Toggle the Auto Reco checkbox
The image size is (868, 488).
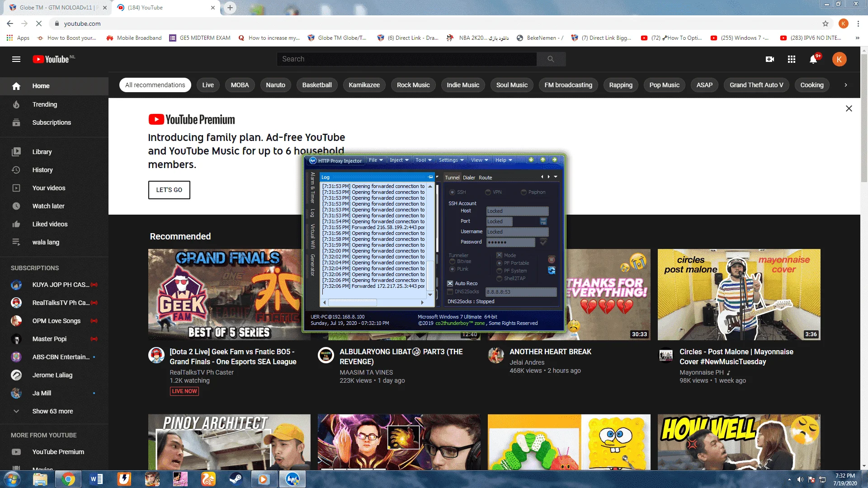[450, 284]
